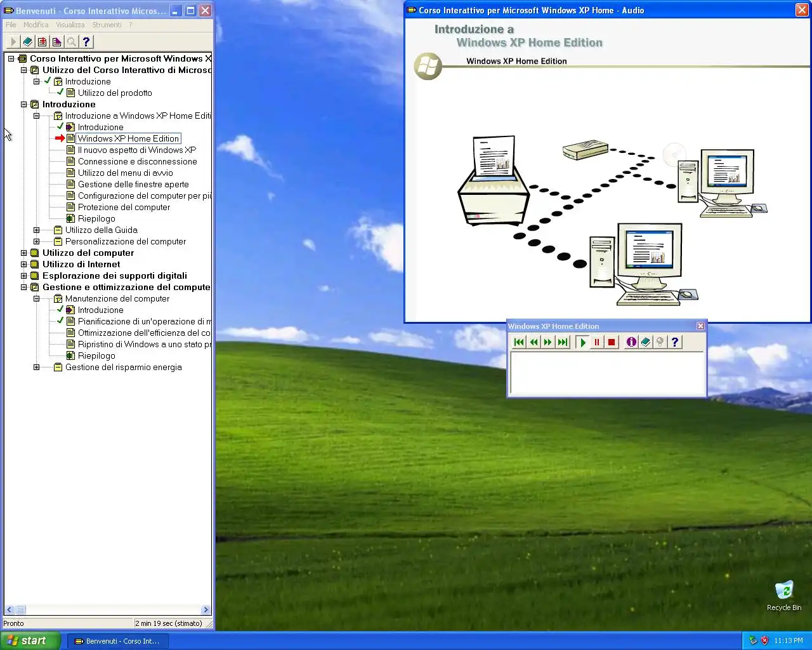The height and width of the screenshot is (650, 812).
Task: Click the teal book icon in player panel
Action: point(646,342)
